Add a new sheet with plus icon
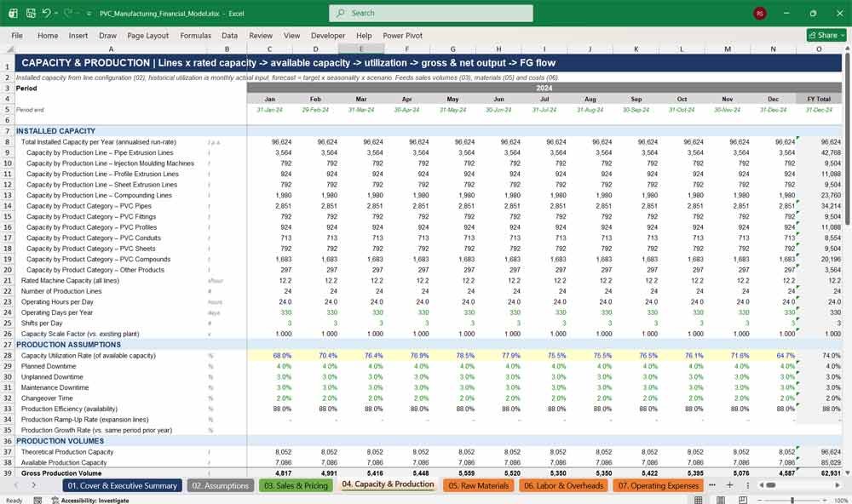852x504 pixels. (x=730, y=485)
